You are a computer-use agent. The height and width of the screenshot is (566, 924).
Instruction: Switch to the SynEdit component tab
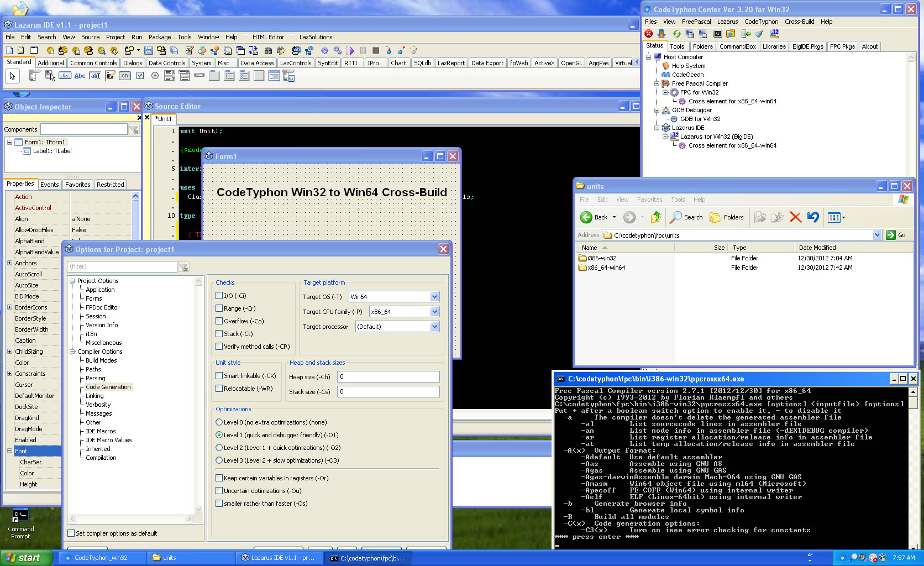click(328, 63)
